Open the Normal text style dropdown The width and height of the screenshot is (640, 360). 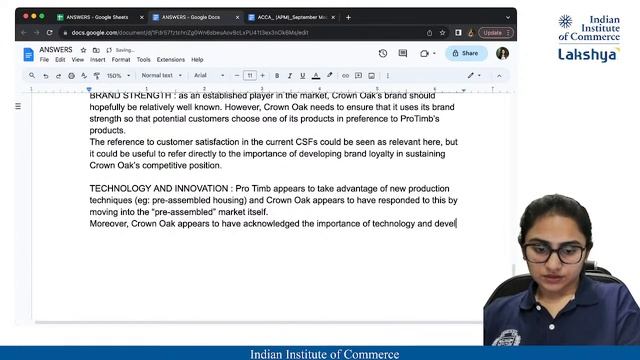162,76
